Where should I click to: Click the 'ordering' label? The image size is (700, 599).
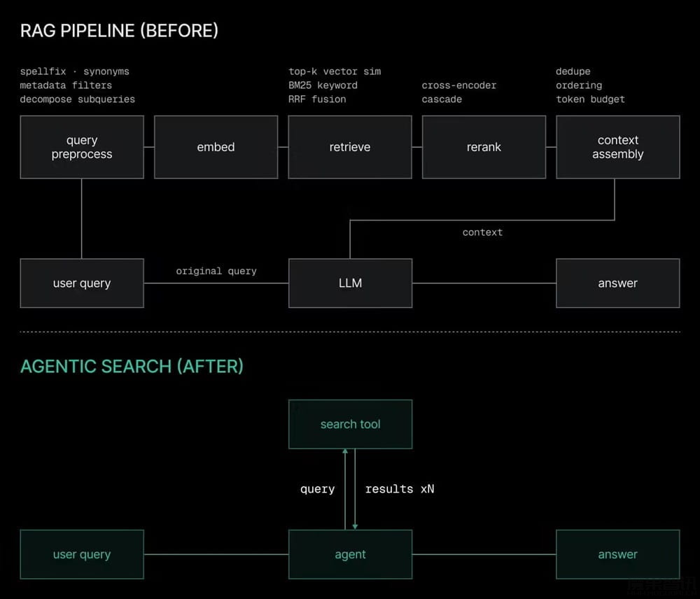click(579, 85)
